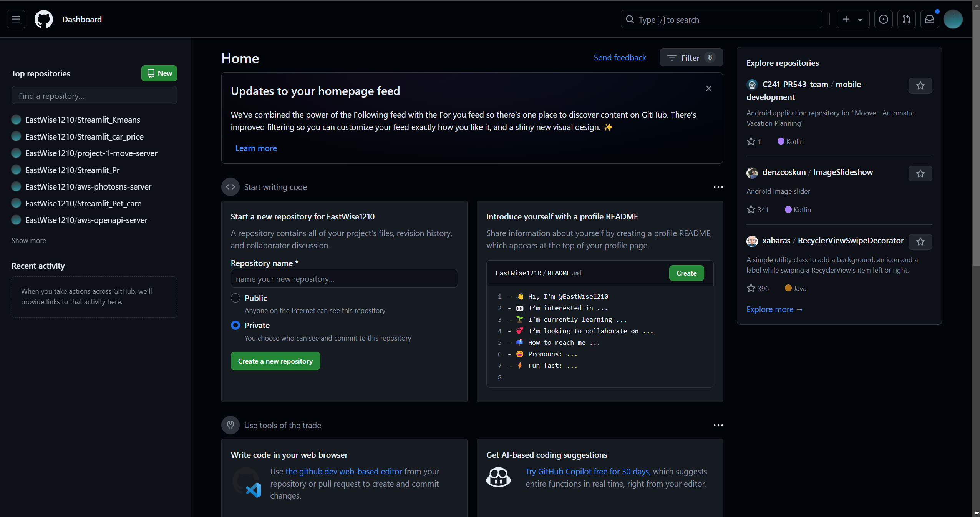Click the C241-PR543-team owner avatar
The width and height of the screenshot is (980, 517).
tap(752, 85)
